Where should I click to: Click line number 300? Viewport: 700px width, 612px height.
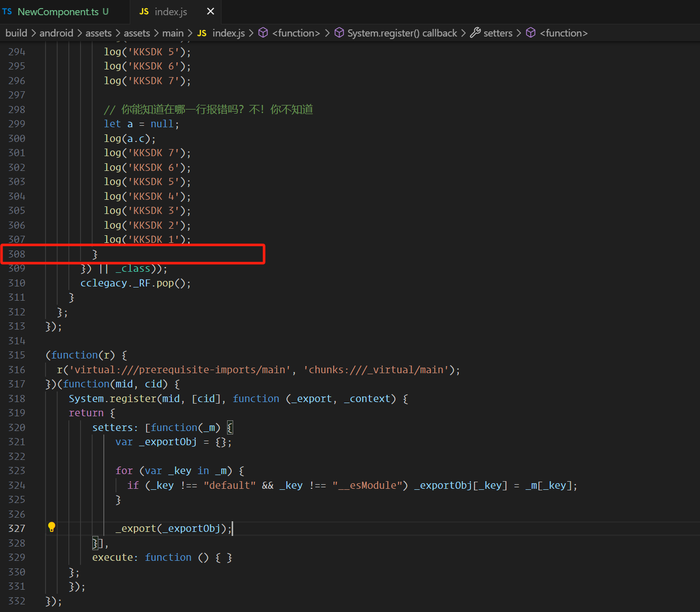(x=17, y=138)
